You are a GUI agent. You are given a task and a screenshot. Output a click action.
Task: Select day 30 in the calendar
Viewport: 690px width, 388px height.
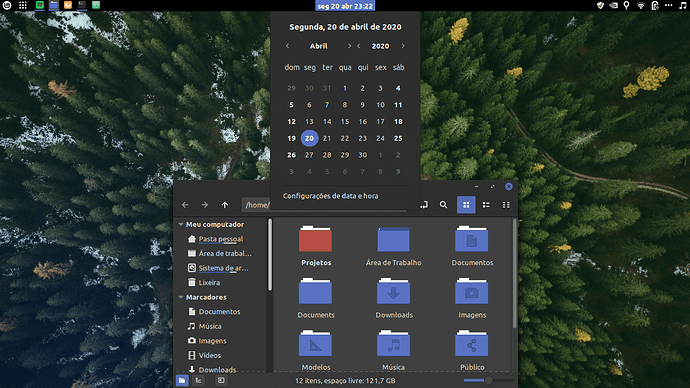pos(363,155)
